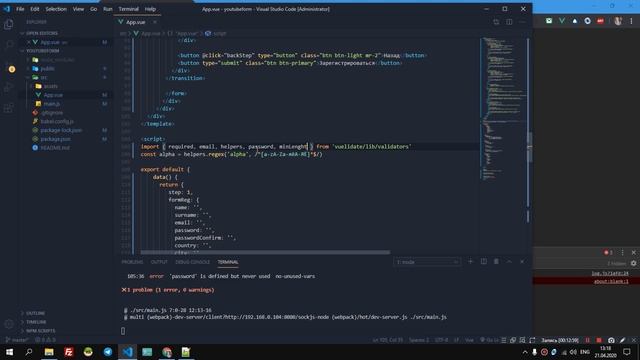The height and width of the screenshot is (360, 640).
Task: Open the Extensions view in the activity bar
Action: [x=9, y=108]
